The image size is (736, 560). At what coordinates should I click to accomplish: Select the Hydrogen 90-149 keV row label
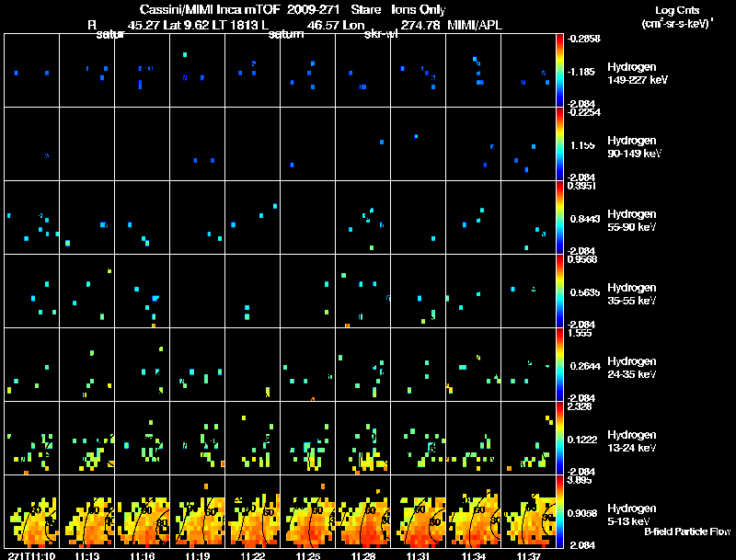[x=634, y=147]
